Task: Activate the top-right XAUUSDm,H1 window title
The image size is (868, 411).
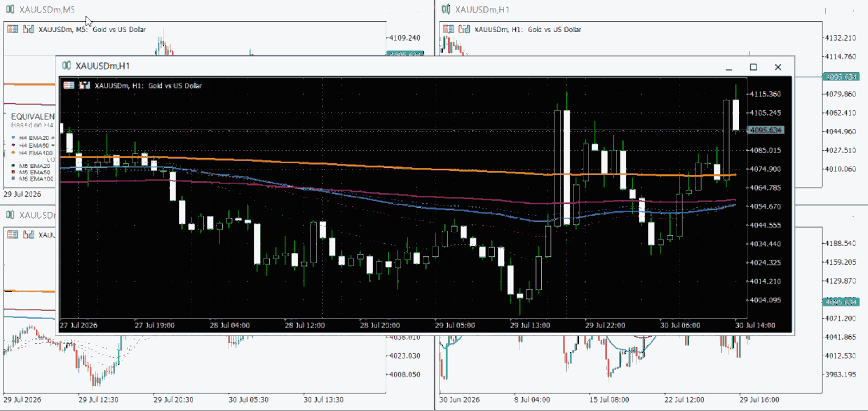Action: click(482, 10)
